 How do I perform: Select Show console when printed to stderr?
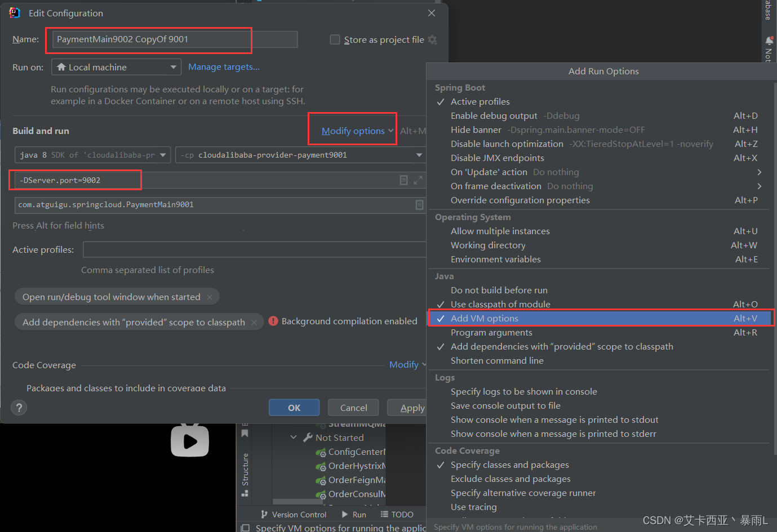click(x=599, y=433)
